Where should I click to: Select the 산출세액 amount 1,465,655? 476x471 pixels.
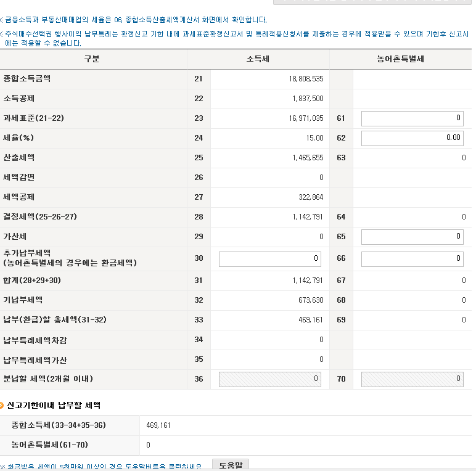[x=308, y=158]
